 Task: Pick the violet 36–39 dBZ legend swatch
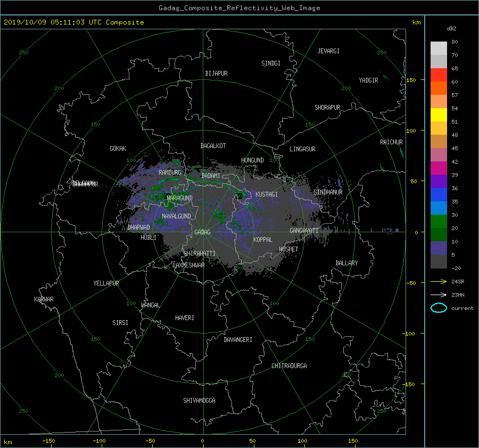[x=439, y=182]
